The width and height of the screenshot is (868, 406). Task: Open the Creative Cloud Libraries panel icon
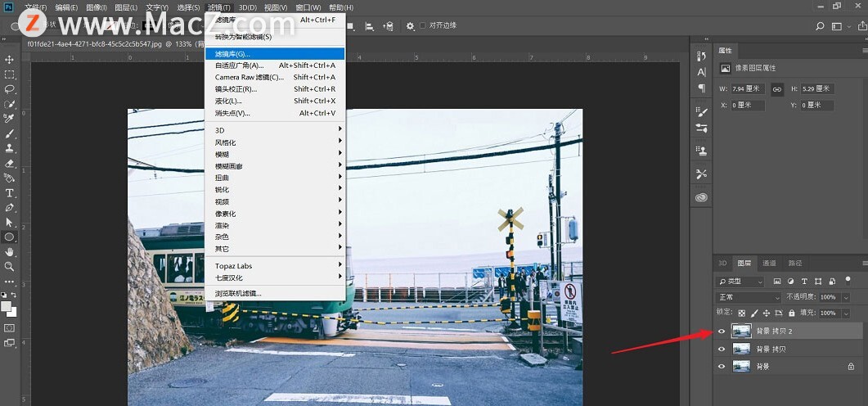pyautogui.click(x=701, y=197)
